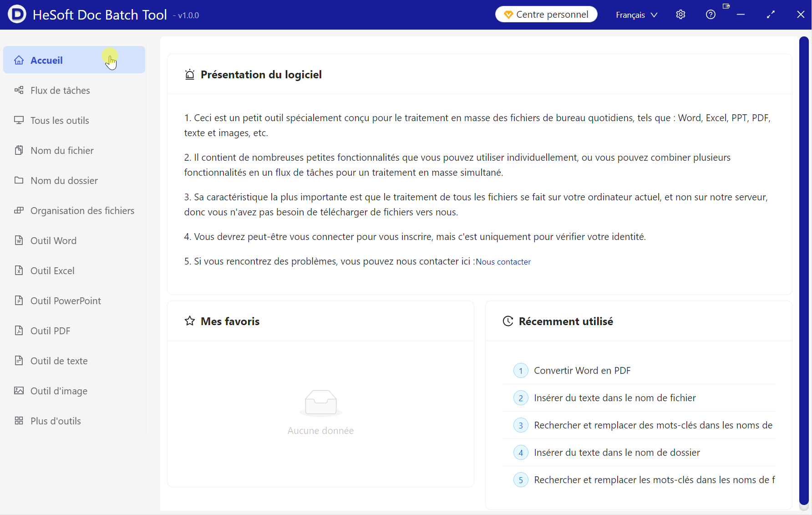Click the help question mark icon

pyautogui.click(x=710, y=15)
